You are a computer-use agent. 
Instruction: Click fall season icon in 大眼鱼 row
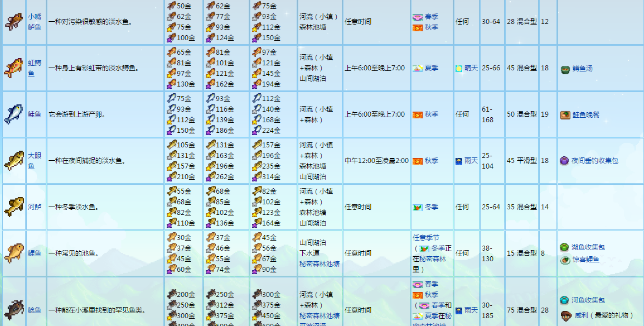[x=418, y=161]
